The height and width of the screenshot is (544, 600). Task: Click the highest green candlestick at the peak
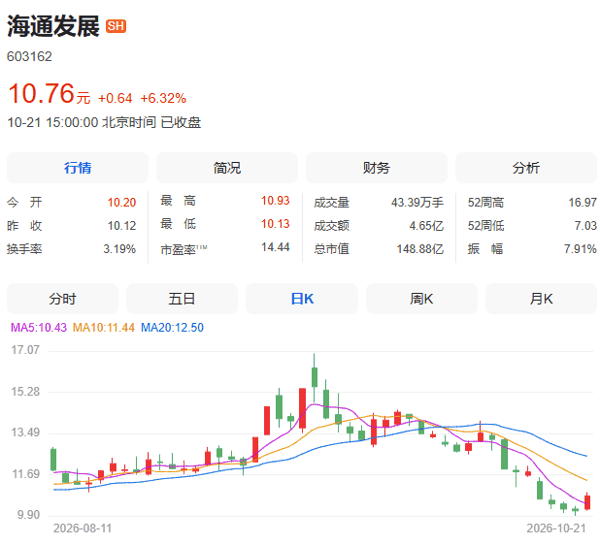[315, 377]
